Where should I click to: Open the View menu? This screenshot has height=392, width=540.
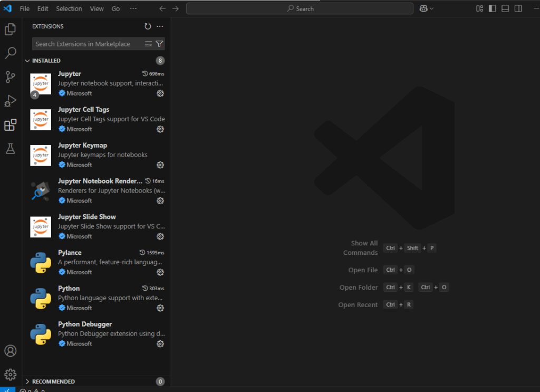tap(97, 8)
